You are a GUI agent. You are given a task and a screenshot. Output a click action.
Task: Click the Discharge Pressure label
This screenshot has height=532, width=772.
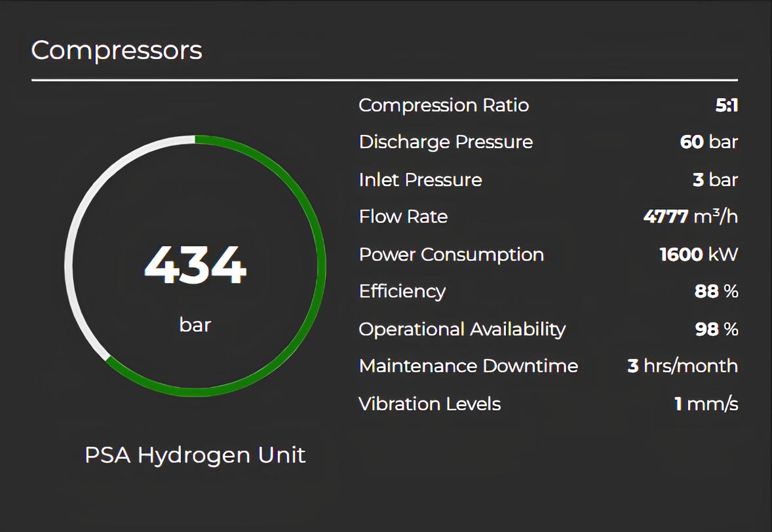[446, 142]
